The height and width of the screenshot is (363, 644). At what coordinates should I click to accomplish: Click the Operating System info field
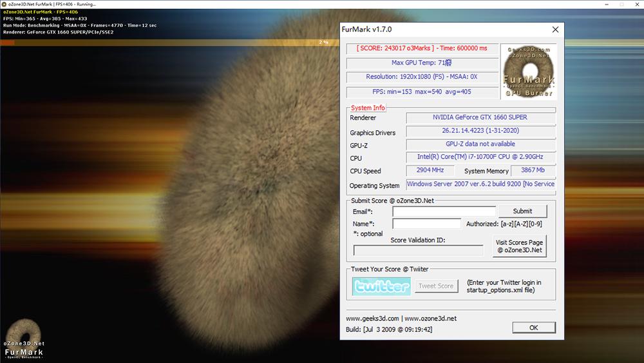[480, 184]
